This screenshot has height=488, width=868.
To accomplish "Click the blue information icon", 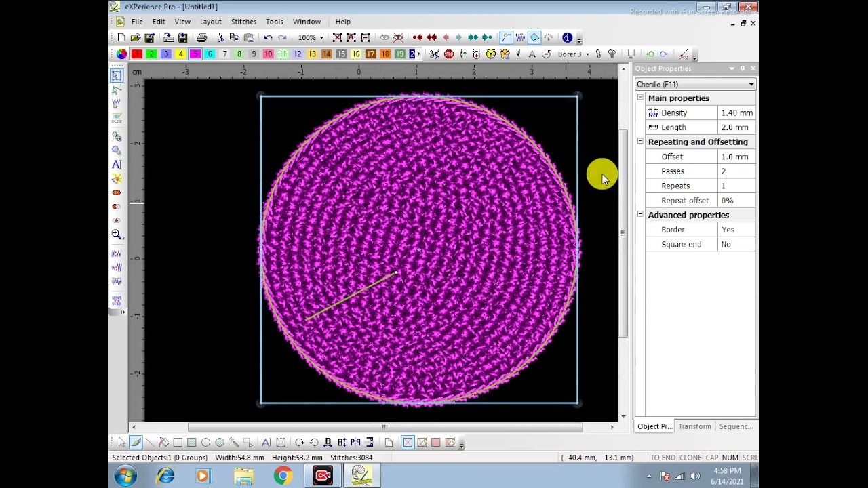I will 568,38.
